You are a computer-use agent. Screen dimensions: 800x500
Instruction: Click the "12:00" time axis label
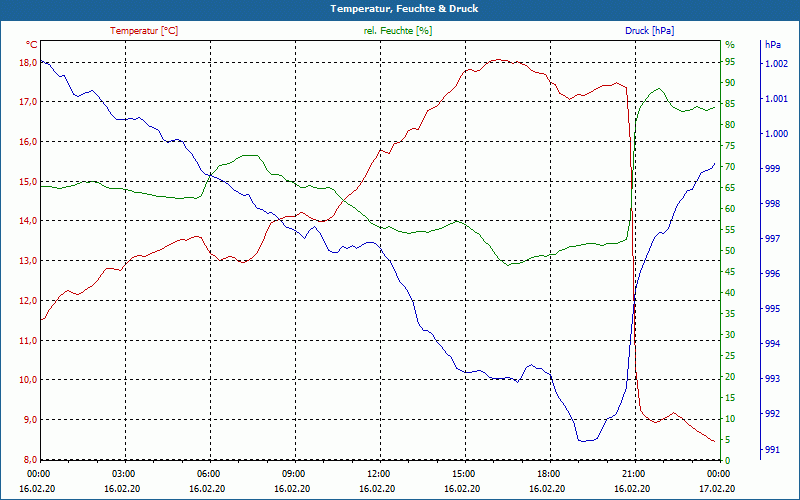coord(378,473)
